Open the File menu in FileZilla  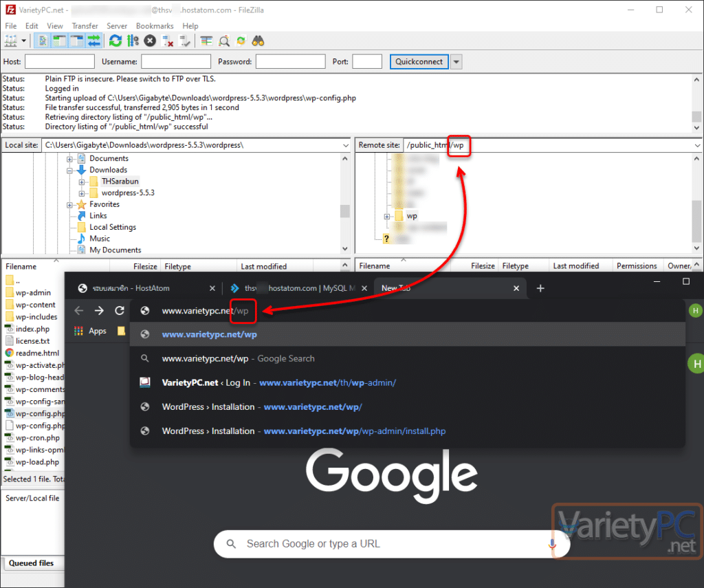tap(11, 26)
